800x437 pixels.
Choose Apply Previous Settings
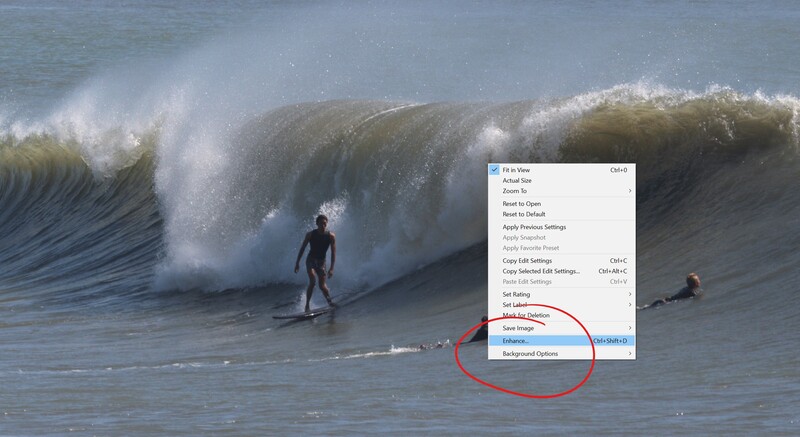point(562,227)
